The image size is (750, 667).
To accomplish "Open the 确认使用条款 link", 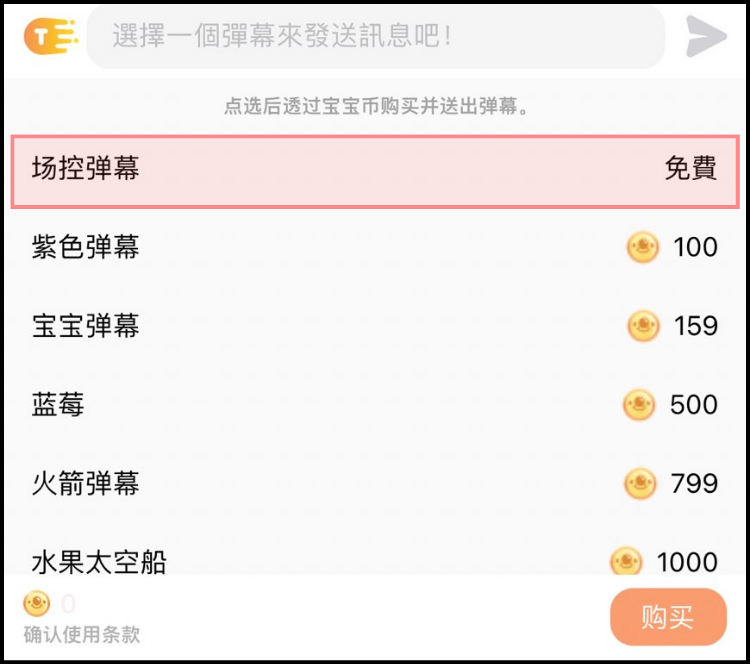I will (x=82, y=634).
